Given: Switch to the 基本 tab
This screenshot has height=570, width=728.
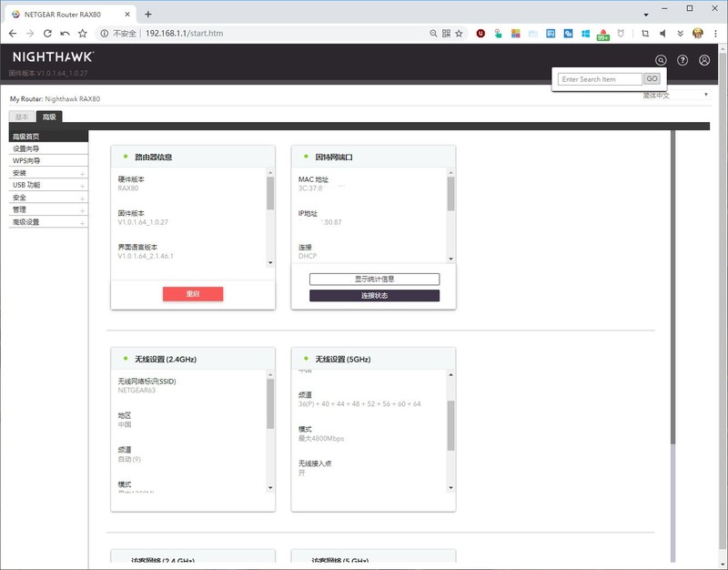Looking at the screenshot, I should coord(22,117).
